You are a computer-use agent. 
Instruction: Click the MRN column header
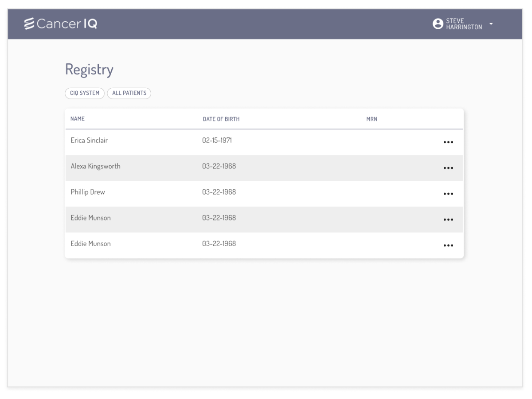point(372,119)
